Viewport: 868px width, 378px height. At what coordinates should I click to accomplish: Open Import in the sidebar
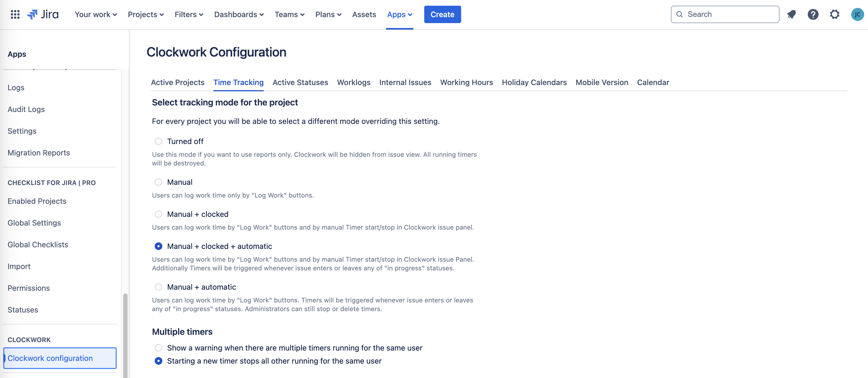pos(19,267)
